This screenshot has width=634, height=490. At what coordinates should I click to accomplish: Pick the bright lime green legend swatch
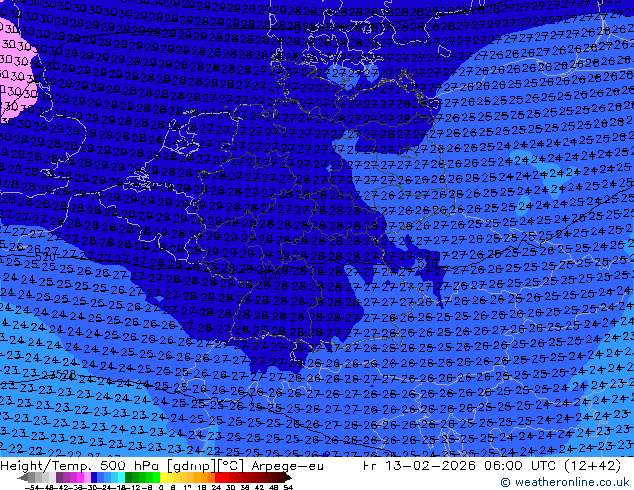[x=156, y=477]
